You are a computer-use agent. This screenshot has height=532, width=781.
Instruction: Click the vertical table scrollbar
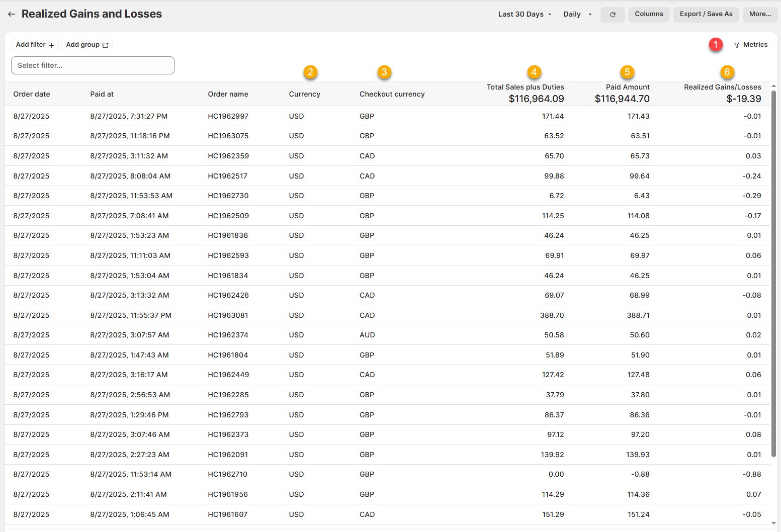[x=773, y=272]
